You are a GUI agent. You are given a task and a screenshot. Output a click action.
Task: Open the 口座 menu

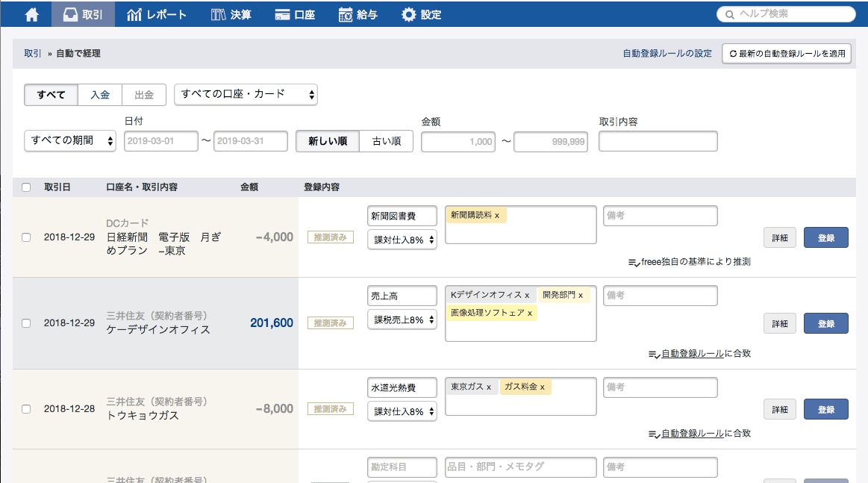295,14
